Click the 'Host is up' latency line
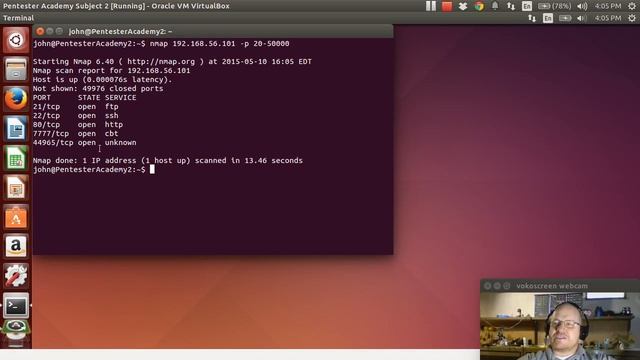 102,79
